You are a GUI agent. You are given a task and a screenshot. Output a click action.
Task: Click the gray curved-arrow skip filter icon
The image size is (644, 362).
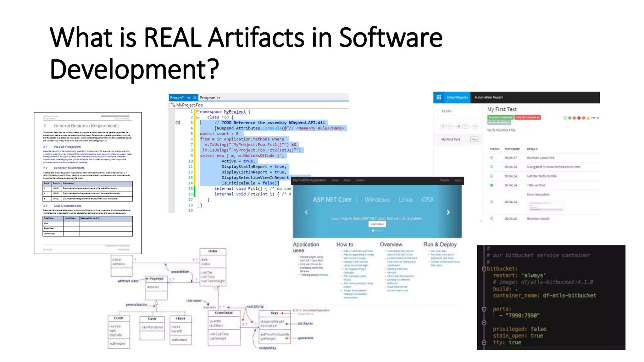click(593, 118)
